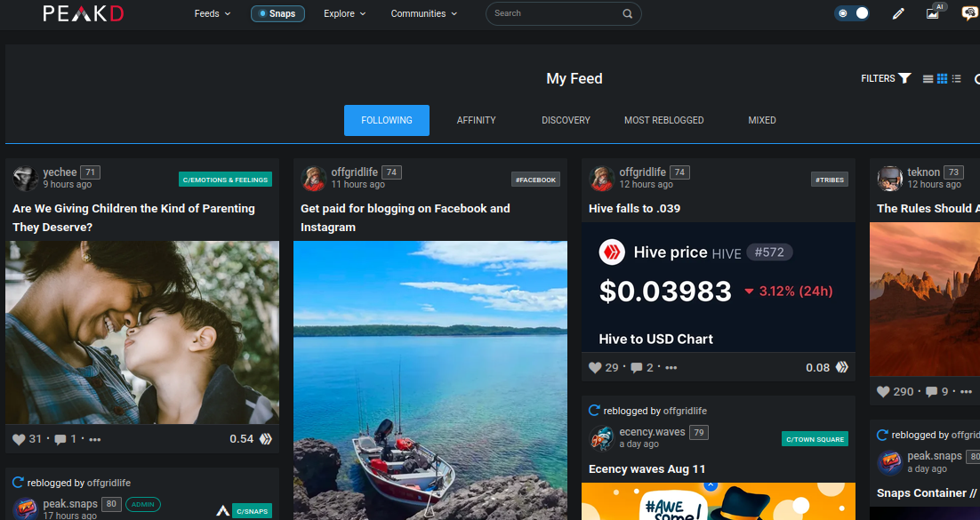Open peak.snaps avatar on the 17 hours ago post
Screen dimensions: 980x520
(26, 508)
